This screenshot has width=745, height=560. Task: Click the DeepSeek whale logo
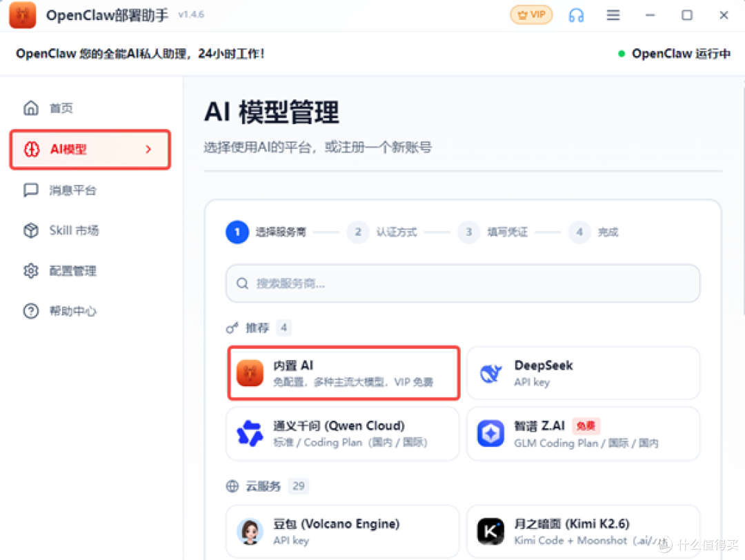coord(491,373)
